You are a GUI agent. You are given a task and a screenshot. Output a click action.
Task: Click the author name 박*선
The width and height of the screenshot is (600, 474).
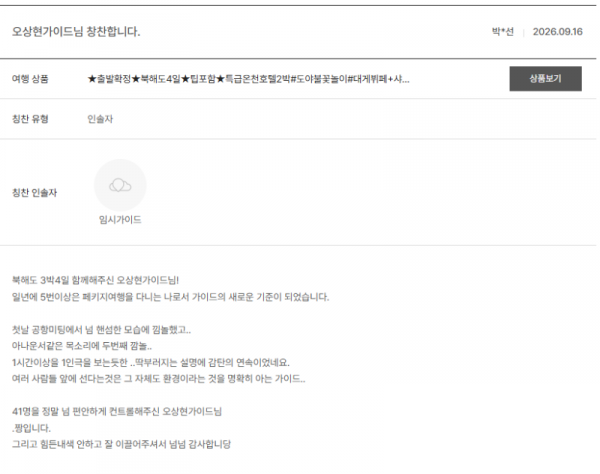pyautogui.click(x=502, y=31)
